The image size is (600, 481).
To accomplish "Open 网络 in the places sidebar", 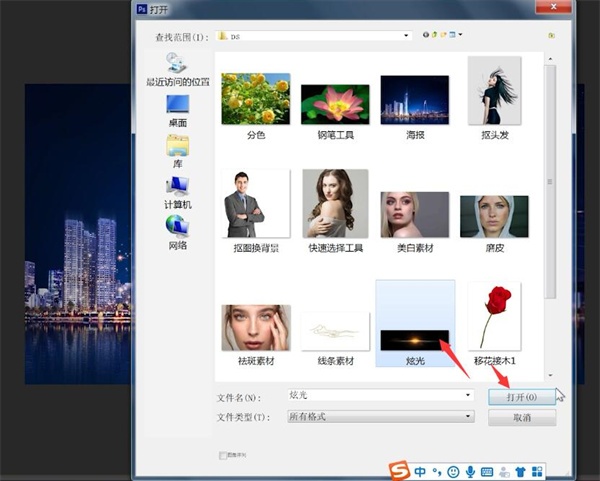I will pos(178,229).
